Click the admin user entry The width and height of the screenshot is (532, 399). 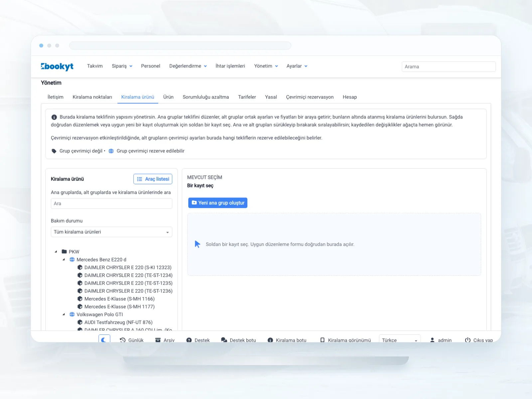point(441,340)
